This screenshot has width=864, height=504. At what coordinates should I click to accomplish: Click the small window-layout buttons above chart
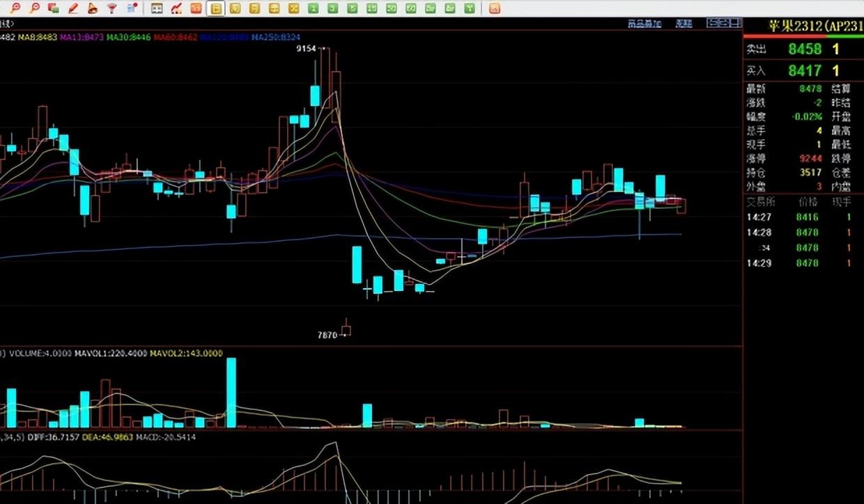(x=724, y=23)
